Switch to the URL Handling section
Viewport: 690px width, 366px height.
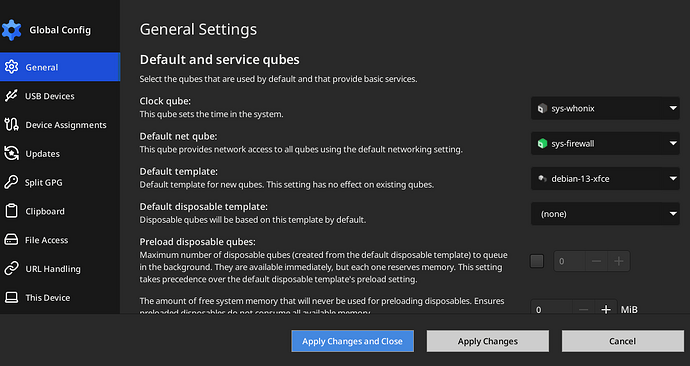(x=60, y=268)
